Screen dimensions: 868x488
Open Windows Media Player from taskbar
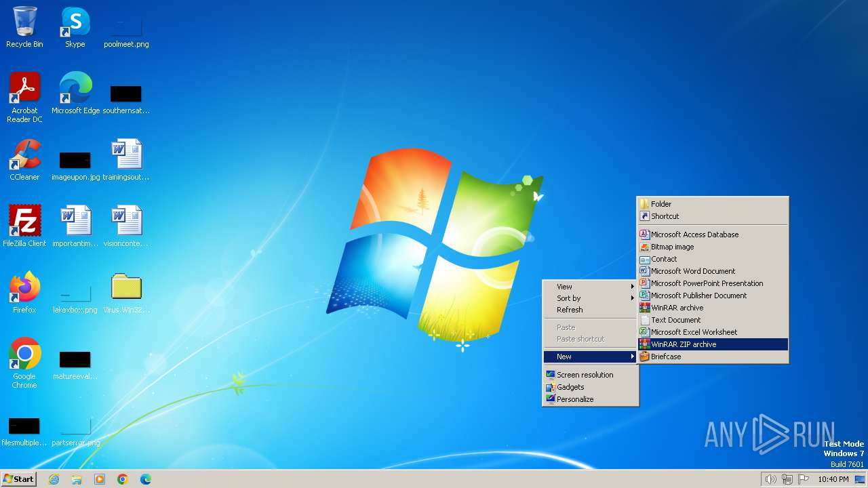pos(100,479)
